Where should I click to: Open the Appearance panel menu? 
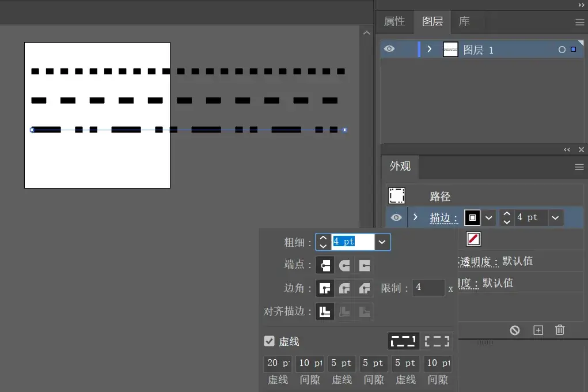579,167
